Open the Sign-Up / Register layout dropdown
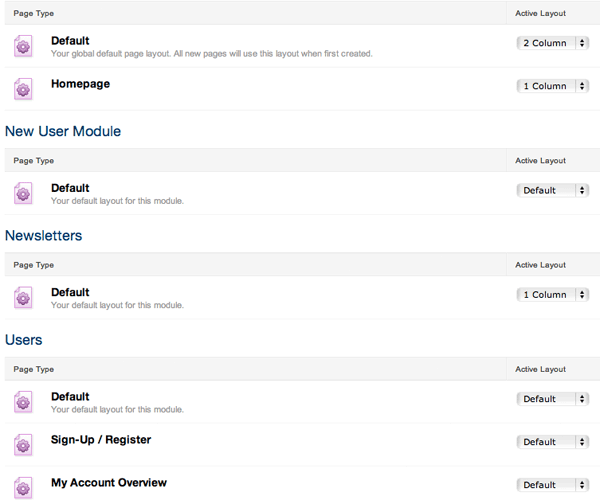600x504 pixels. [553, 442]
